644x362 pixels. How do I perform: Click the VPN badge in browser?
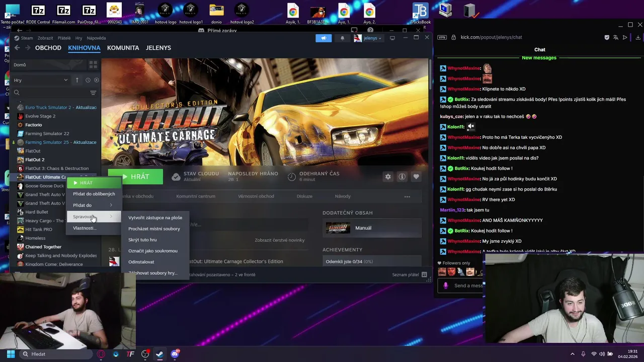point(442,37)
